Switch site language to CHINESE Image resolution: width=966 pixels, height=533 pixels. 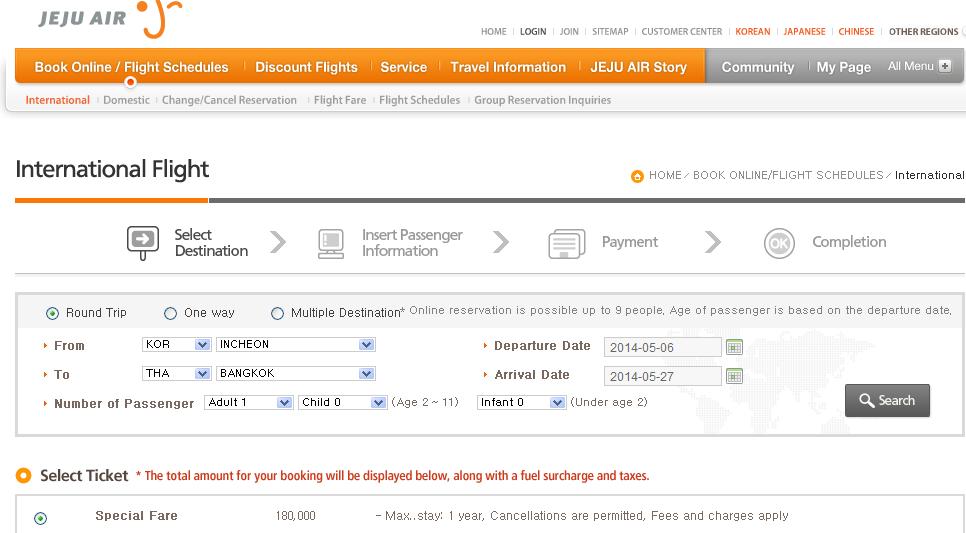(856, 31)
